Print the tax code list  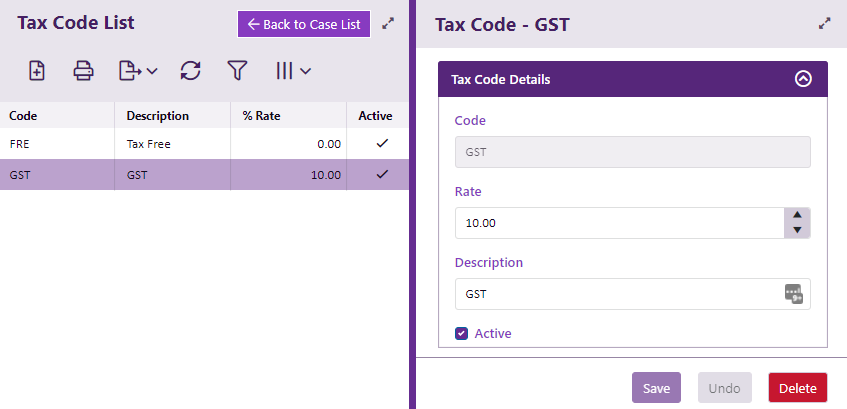pyautogui.click(x=83, y=71)
